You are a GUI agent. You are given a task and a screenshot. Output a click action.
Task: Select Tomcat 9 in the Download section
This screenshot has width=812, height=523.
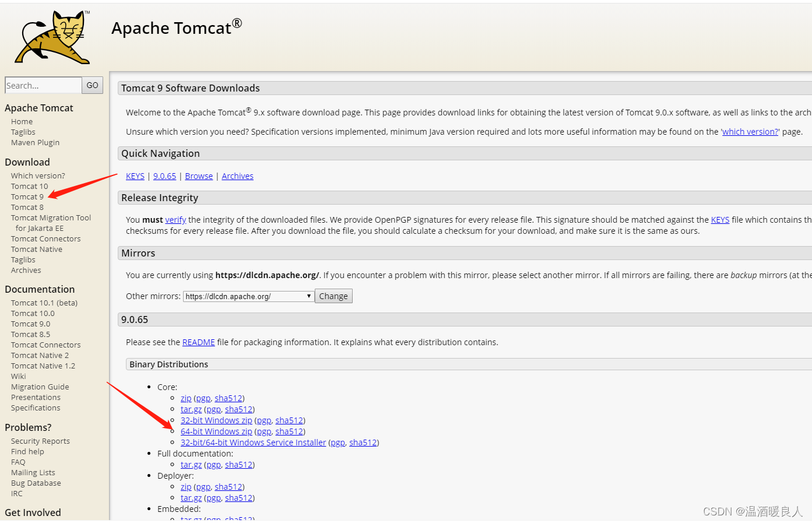(x=27, y=197)
